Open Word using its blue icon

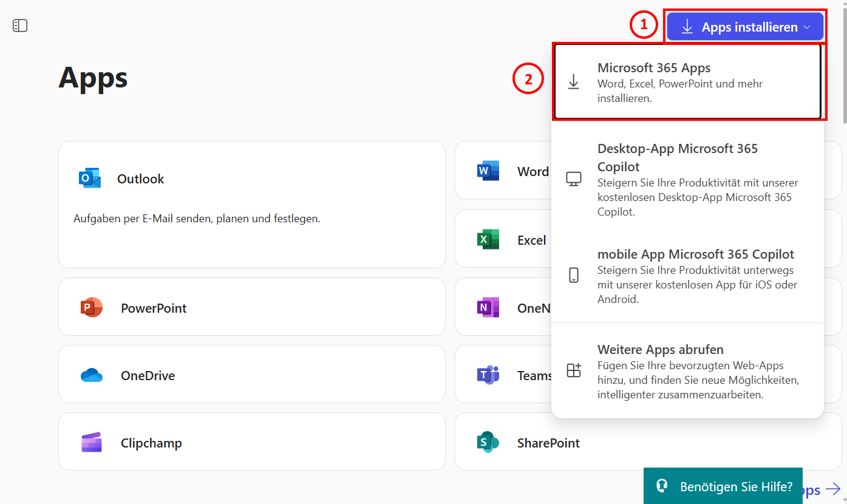click(x=488, y=171)
